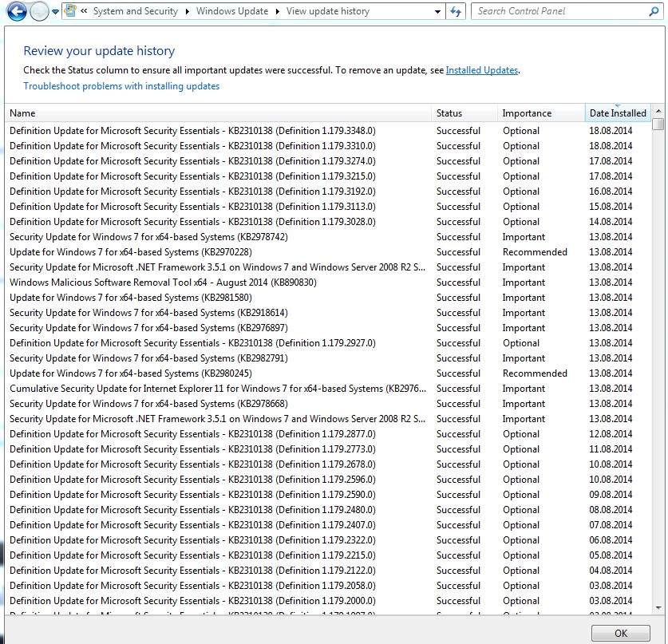Click the Back navigation arrow button
Viewport: 668px width, 644px height.
click(17, 11)
